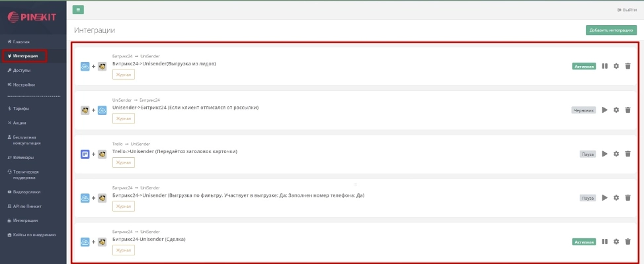The image size is (644, 264).
Task: Click trash icon for the Trello->Unisender integration
Action: click(628, 154)
